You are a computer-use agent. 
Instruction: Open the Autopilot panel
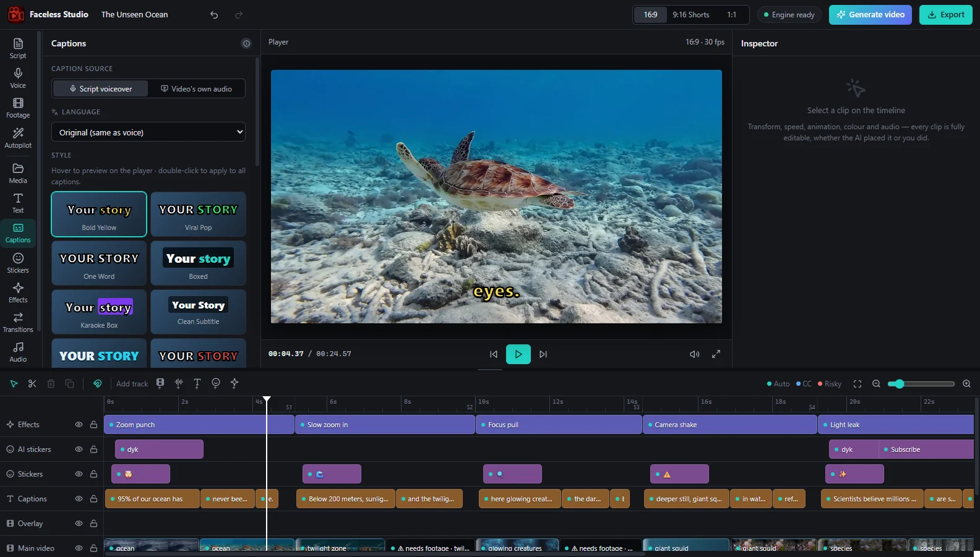(18, 138)
